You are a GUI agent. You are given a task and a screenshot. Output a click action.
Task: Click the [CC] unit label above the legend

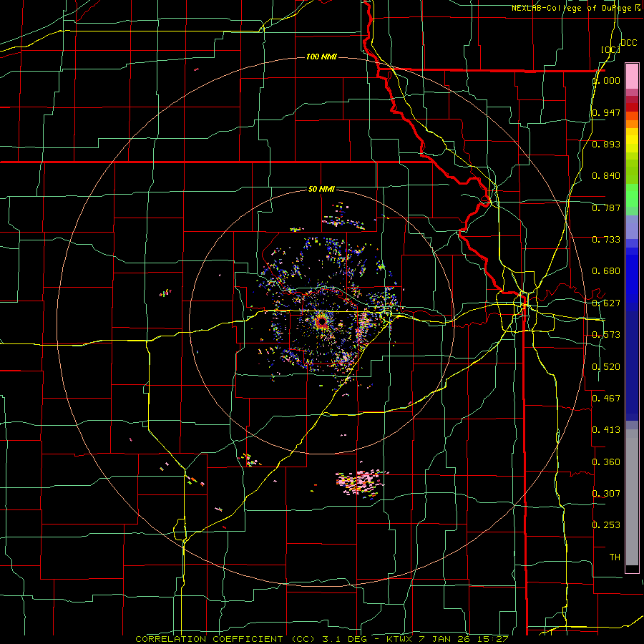point(611,49)
